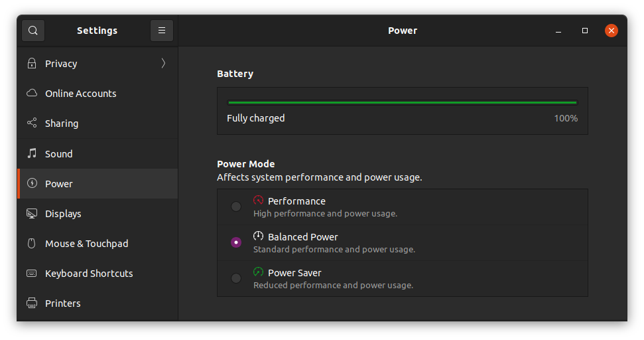Click the Privacy lock icon
The image size is (644, 340).
click(x=31, y=64)
